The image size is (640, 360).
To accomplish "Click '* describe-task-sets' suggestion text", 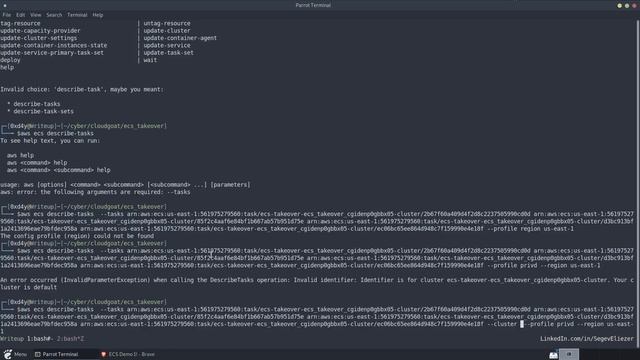I will click(x=40, y=111).
